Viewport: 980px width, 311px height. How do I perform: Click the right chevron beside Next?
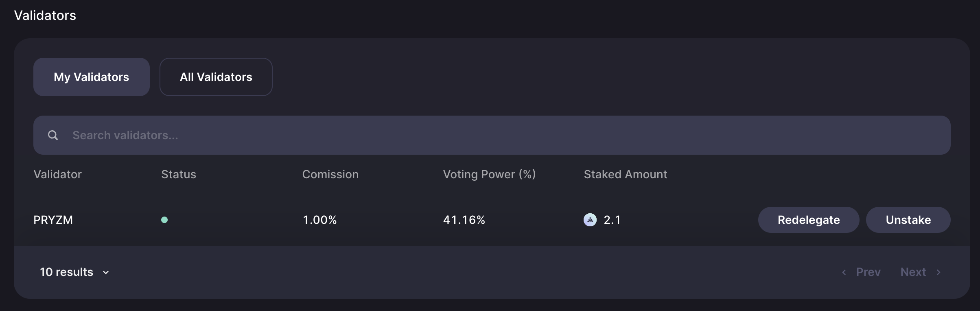tap(938, 272)
